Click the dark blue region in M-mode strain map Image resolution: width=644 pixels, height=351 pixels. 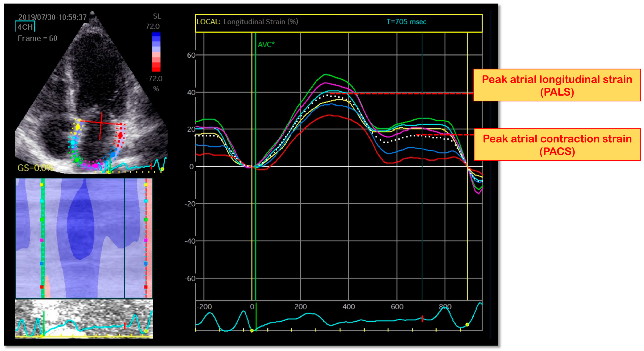pos(80,225)
